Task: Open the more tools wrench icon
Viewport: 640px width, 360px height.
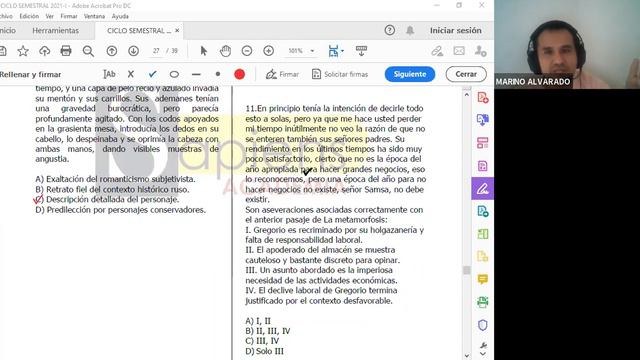Action: tap(483, 345)
